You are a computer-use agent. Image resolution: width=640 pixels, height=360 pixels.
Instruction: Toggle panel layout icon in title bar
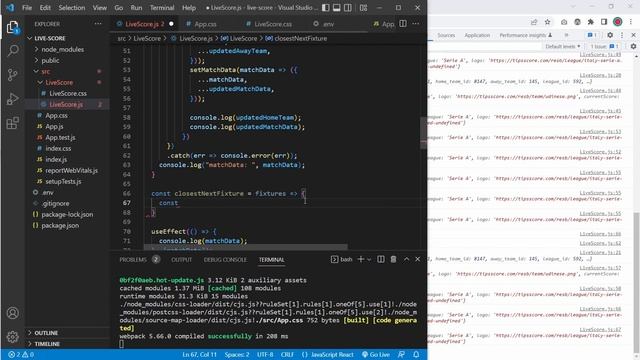pyautogui.click(x=337, y=8)
